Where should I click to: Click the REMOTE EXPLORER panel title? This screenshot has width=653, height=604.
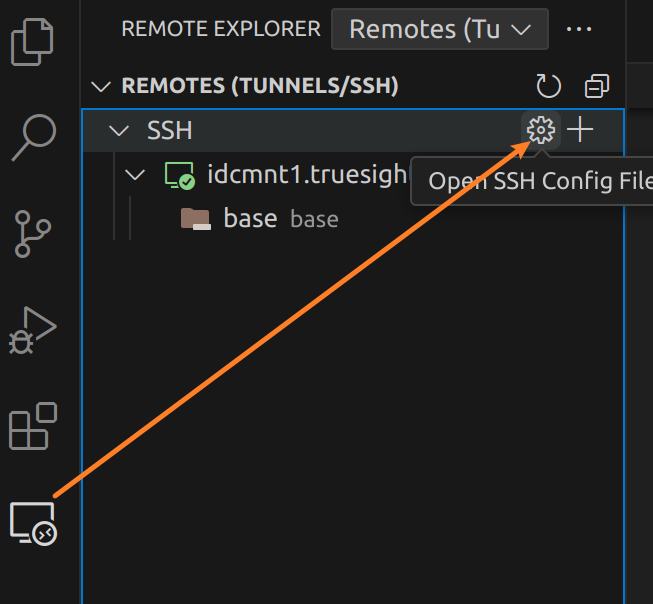[x=221, y=29]
